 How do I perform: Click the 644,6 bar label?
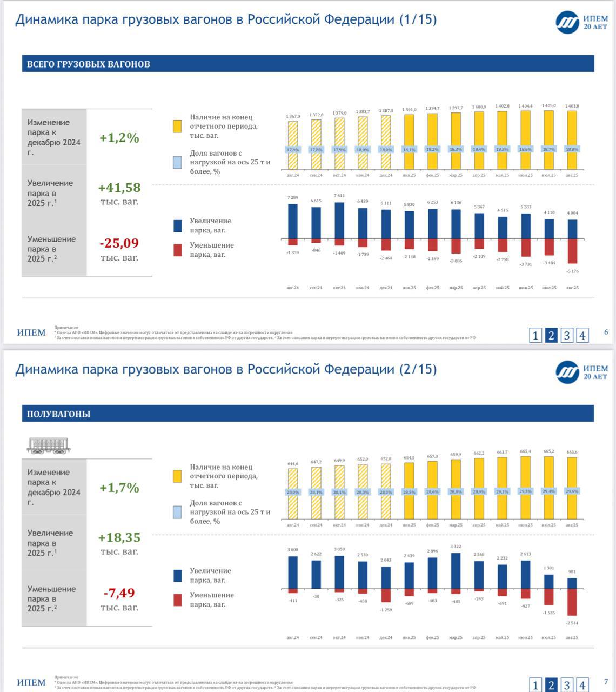click(293, 464)
